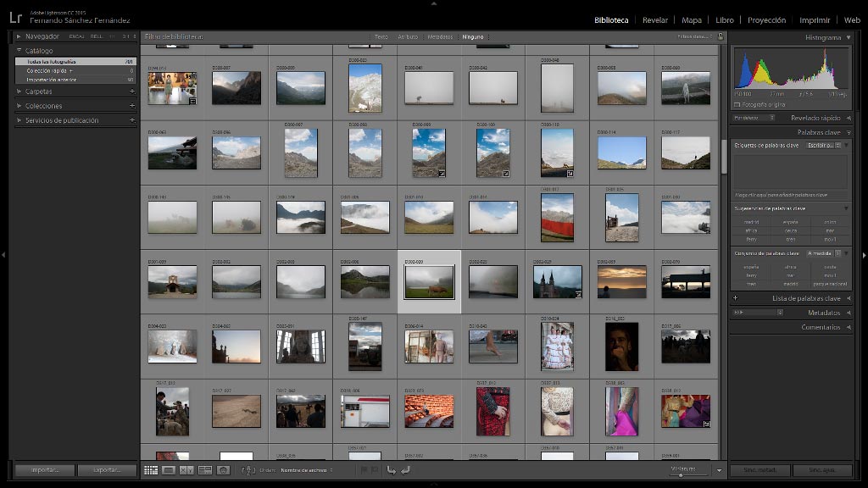
Task: Switch to the Mapa module
Action: (692, 20)
